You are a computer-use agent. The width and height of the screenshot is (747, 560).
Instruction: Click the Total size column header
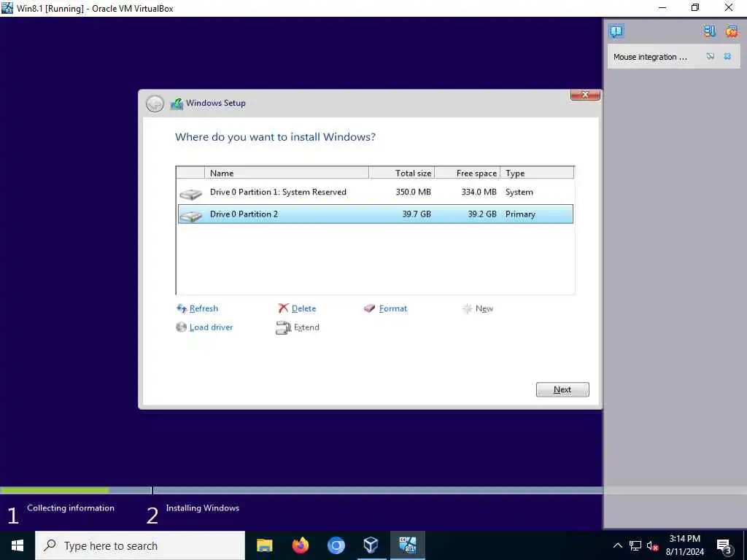point(402,173)
